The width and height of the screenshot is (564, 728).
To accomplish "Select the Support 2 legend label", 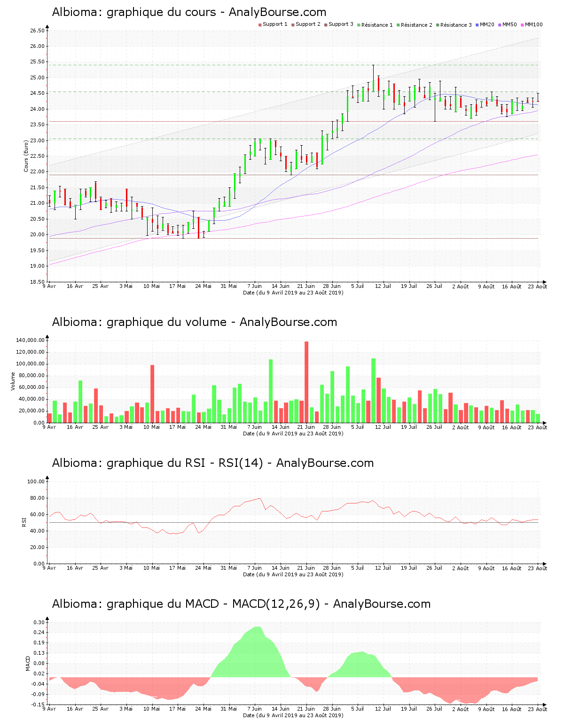I will [308, 24].
